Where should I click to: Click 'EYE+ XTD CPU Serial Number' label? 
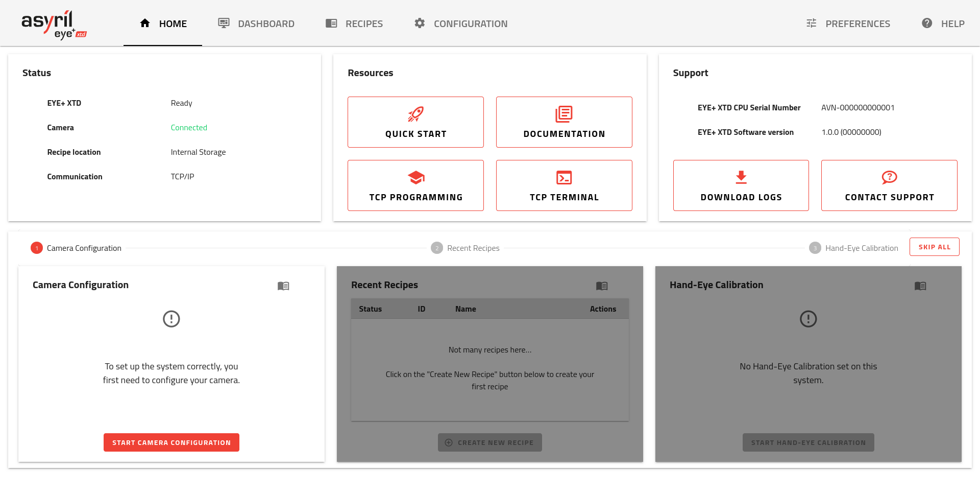click(749, 108)
